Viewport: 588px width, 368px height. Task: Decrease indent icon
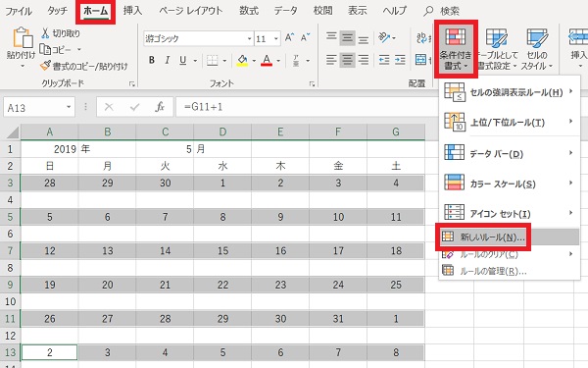[x=384, y=60]
